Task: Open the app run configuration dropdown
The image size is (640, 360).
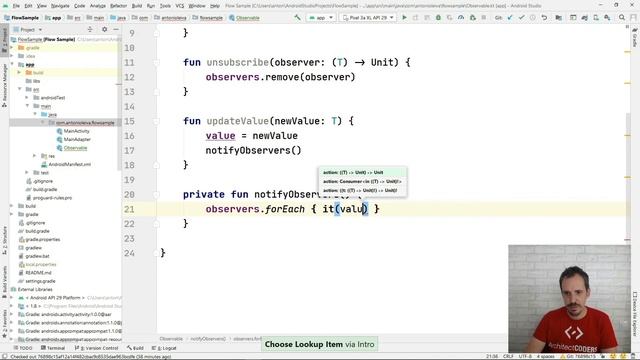Action: pyautogui.click(x=321, y=18)
